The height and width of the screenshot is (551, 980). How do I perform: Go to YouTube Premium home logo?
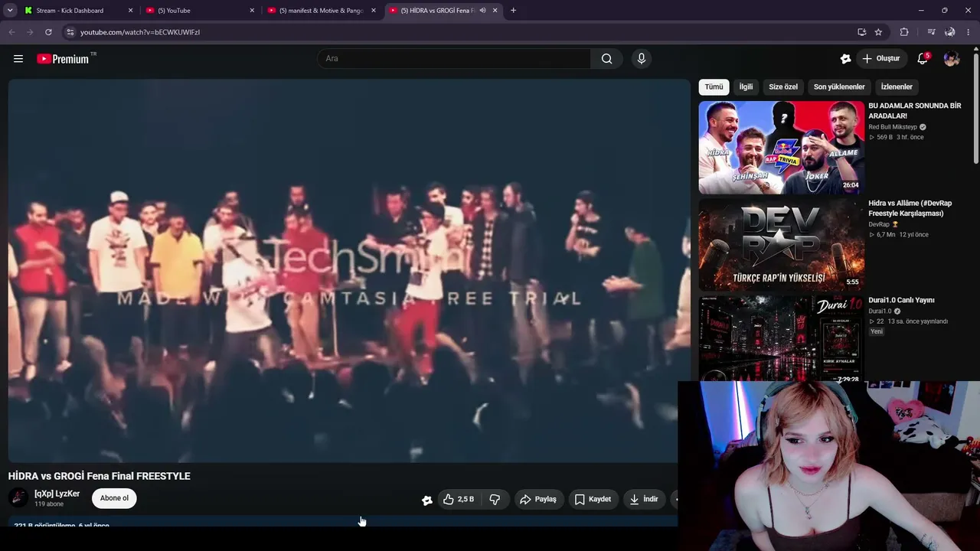coord(63,59)
